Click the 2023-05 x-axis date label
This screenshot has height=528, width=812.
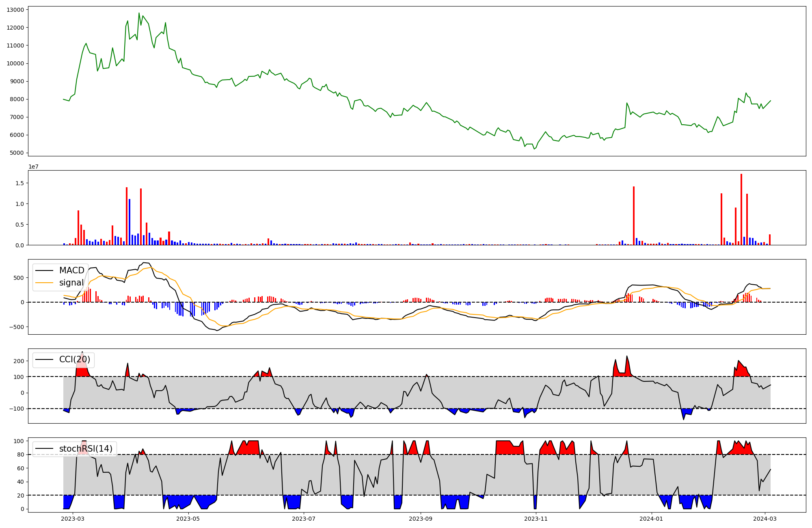[188, 519]
